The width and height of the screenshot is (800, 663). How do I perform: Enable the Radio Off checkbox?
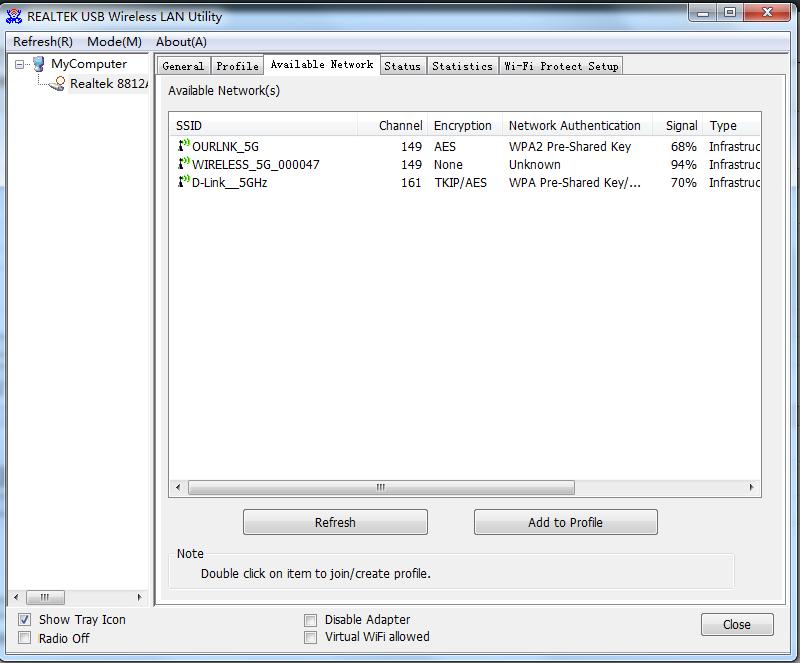tap(24, 638)
